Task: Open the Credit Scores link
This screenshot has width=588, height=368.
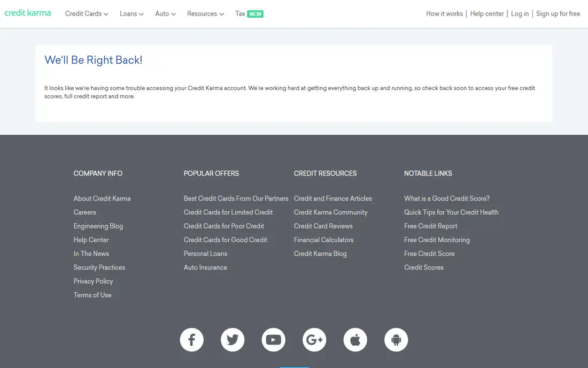Action: click(424, 267)
